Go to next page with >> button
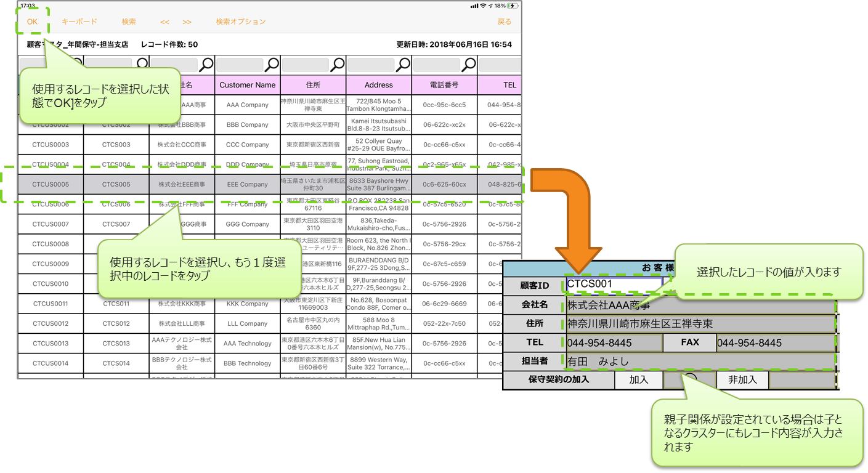The image size is (868, 473). (x=187, y=22)
